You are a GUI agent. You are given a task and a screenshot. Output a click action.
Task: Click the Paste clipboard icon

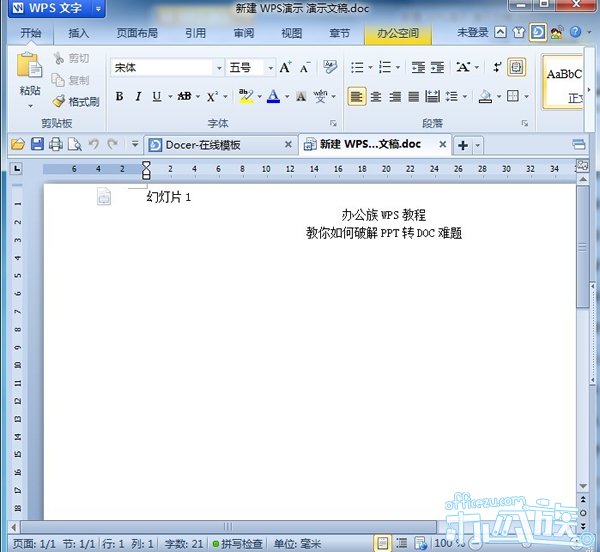29,65
